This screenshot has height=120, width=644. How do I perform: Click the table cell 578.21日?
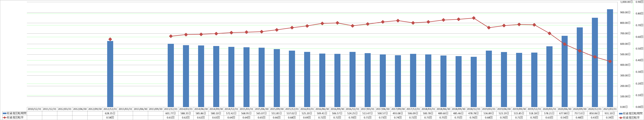pyautogui.click(x=549, y=113)
